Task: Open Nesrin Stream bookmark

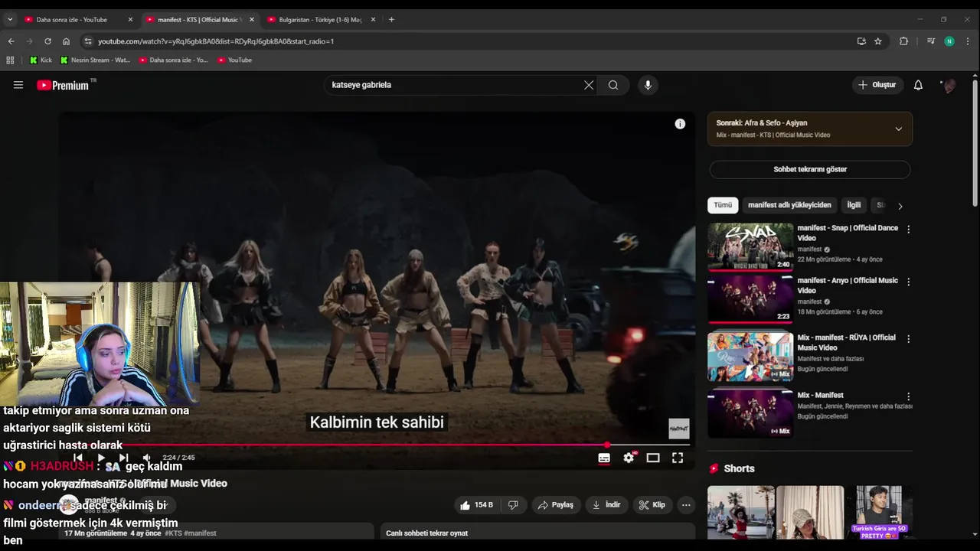Action: 96,60
